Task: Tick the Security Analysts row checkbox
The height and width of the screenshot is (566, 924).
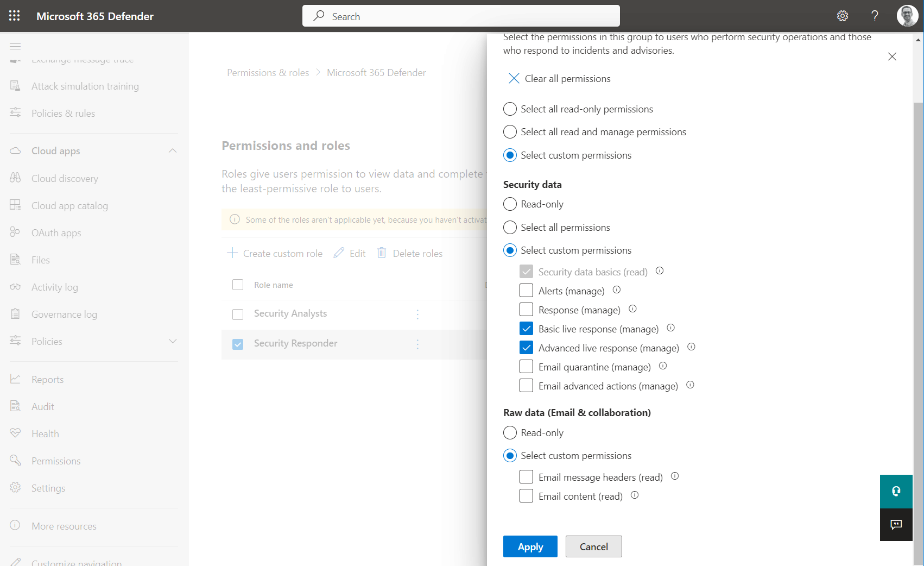Action: pyautogui.click(x=238, y=314)
